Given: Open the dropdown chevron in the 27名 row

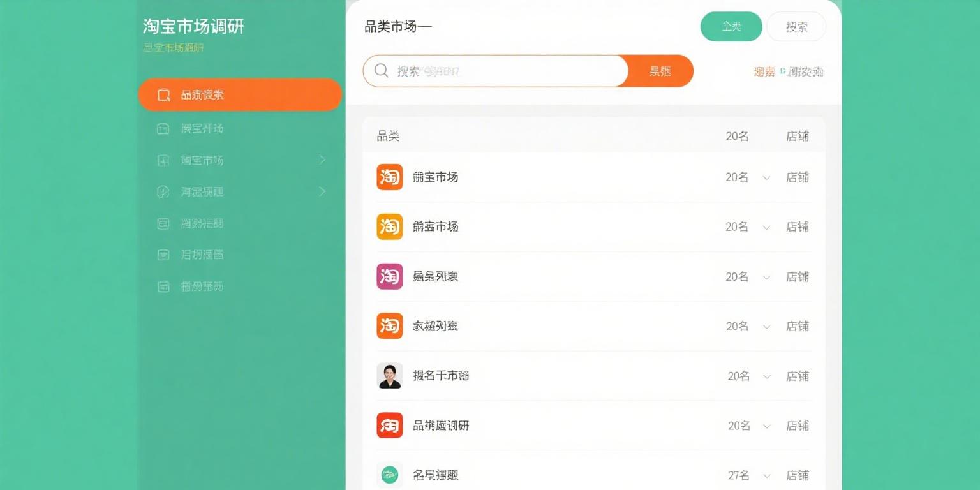Looking at the screenshot, I should [767, 476].
